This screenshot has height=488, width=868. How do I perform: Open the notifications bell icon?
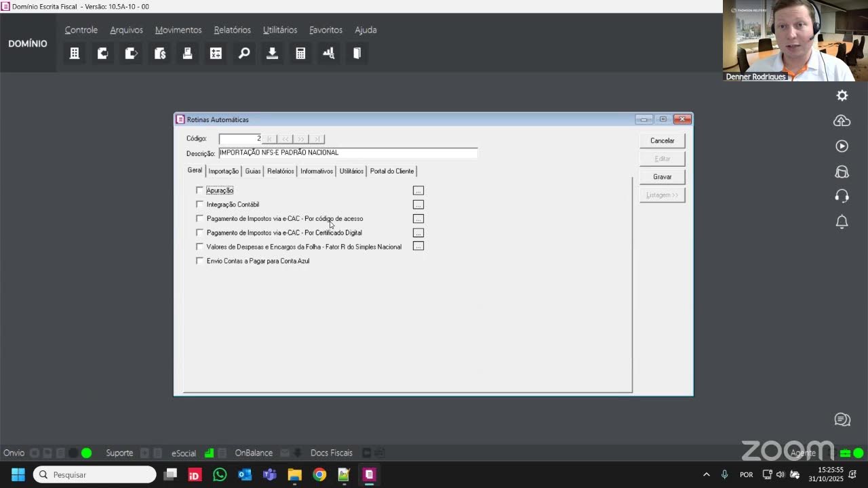[x=842, y=222]
